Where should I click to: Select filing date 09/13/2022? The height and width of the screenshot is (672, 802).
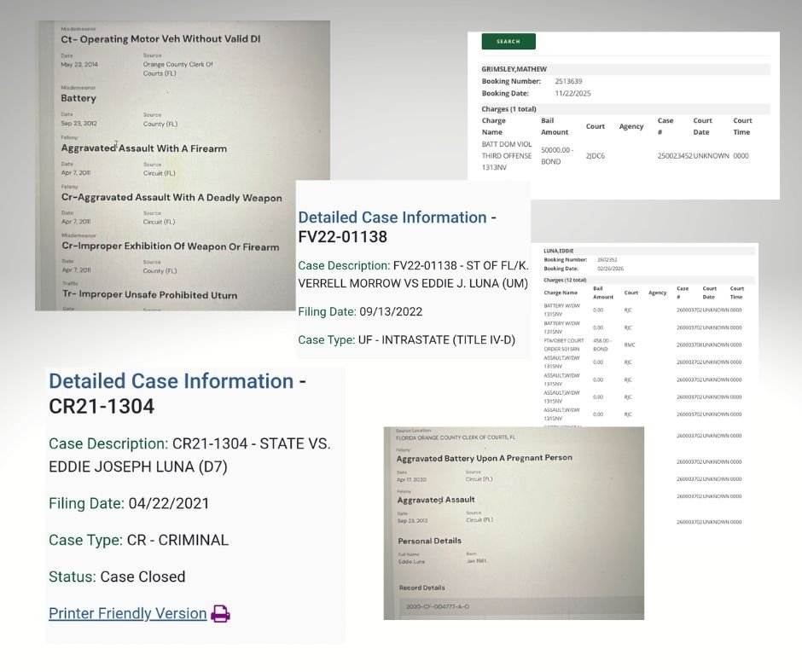coord(391,311)
